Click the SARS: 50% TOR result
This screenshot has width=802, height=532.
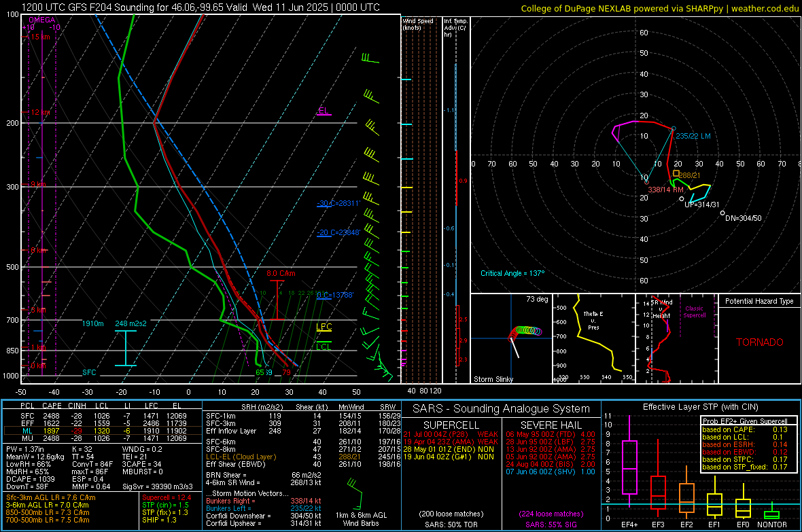click(x=451, y=525)
